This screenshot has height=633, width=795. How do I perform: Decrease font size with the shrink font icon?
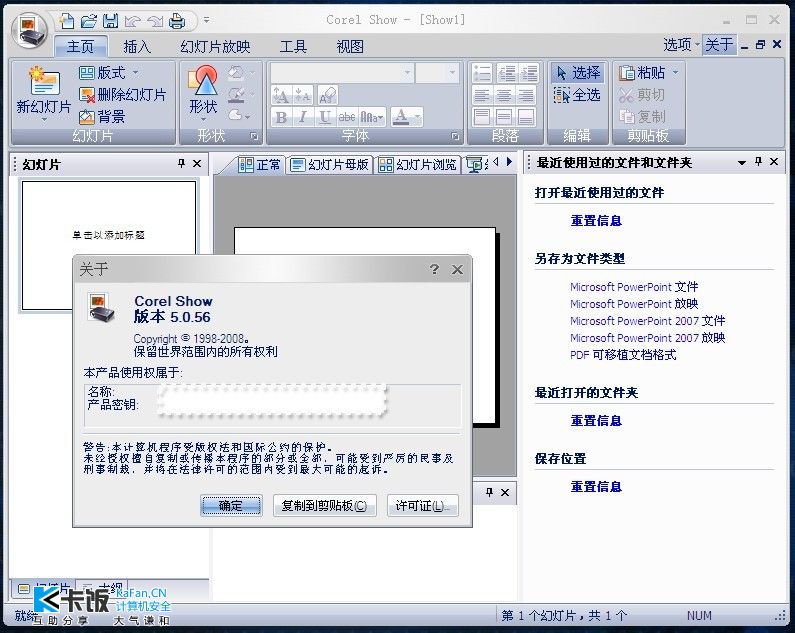coord(303,95)
